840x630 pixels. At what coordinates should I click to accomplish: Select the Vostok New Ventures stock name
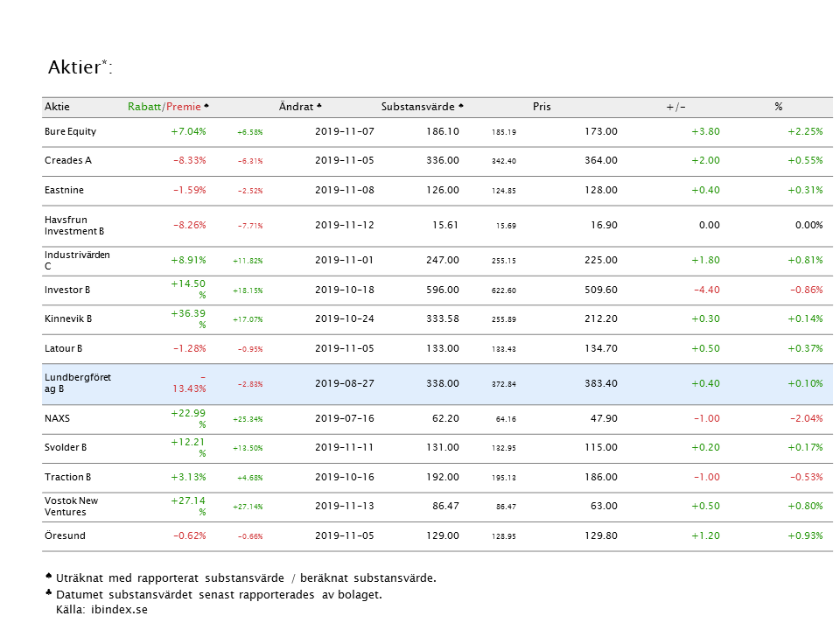pos(71,507)
